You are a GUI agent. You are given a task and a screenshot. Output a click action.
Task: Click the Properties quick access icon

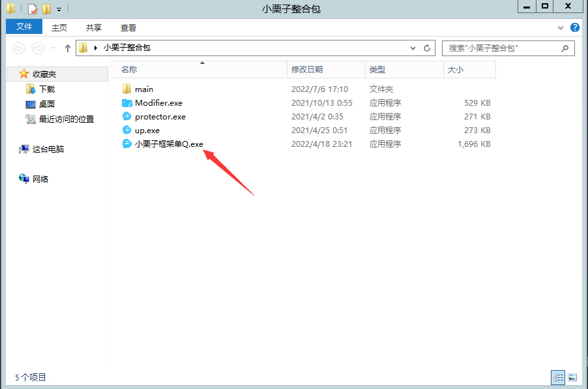[x=33, y=8]
